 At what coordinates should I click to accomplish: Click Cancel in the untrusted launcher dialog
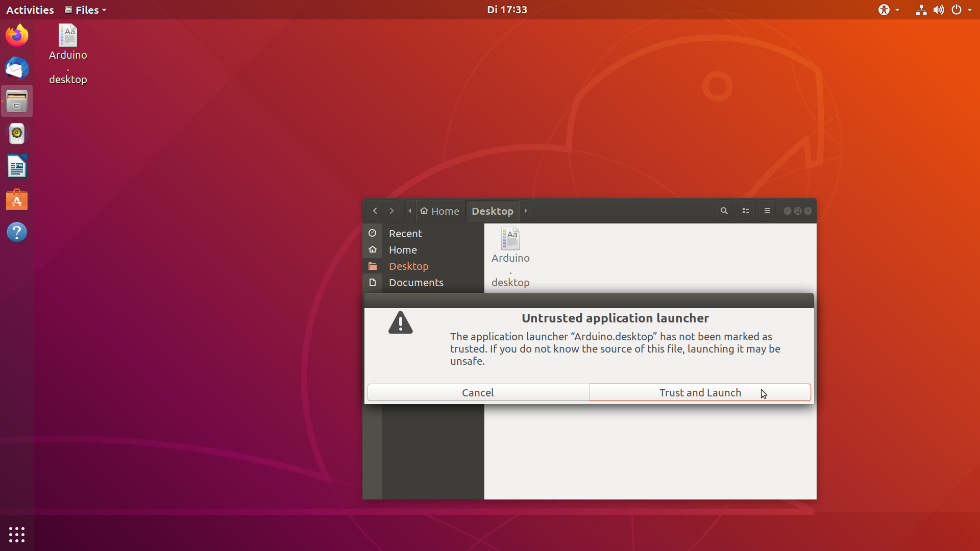tap(478, 392)
